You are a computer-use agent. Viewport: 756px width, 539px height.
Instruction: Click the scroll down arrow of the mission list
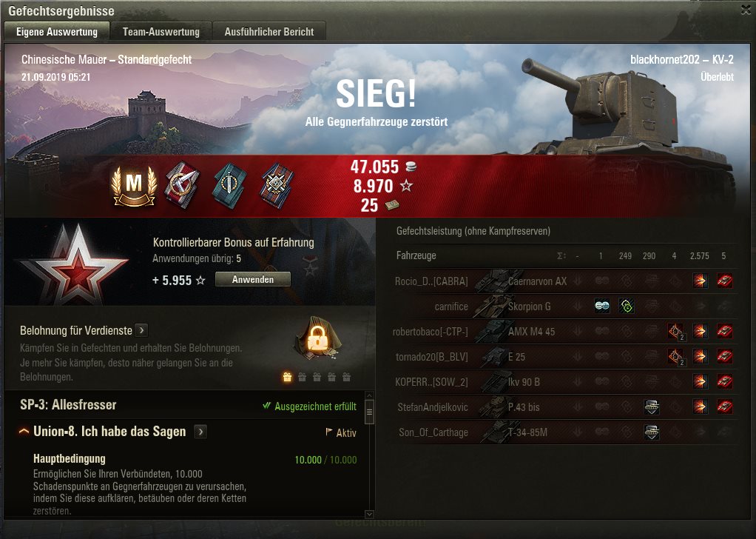coord(369,514)
